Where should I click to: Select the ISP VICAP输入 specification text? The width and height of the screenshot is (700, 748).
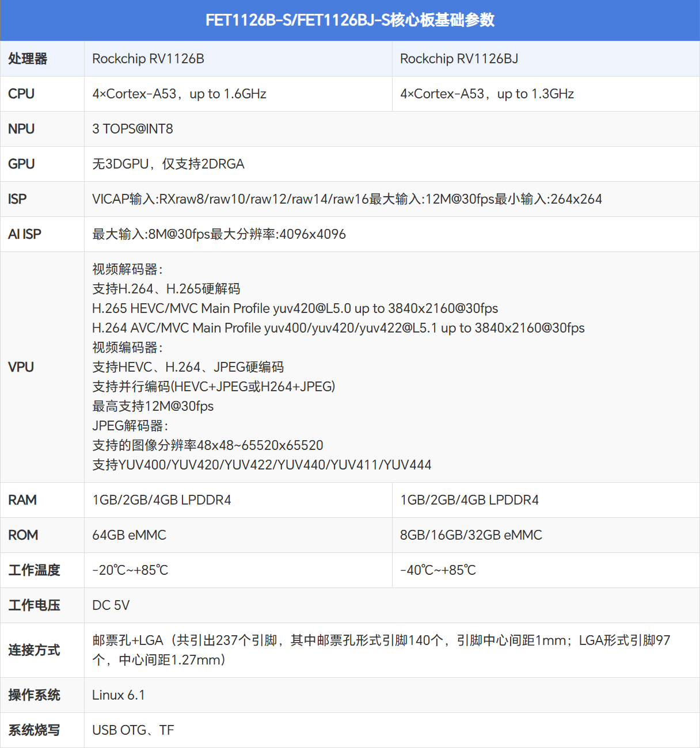tap(347, 199)
